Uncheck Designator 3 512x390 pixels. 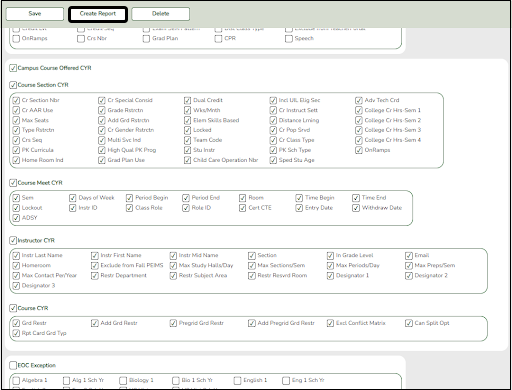click(x=16, y=286)
